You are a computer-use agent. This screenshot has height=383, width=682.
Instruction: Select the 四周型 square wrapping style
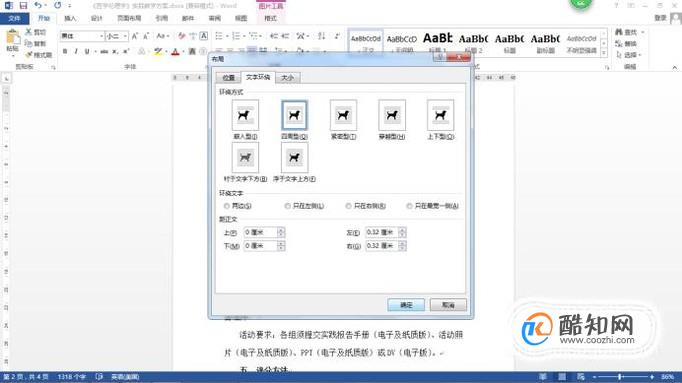point(294,115)
